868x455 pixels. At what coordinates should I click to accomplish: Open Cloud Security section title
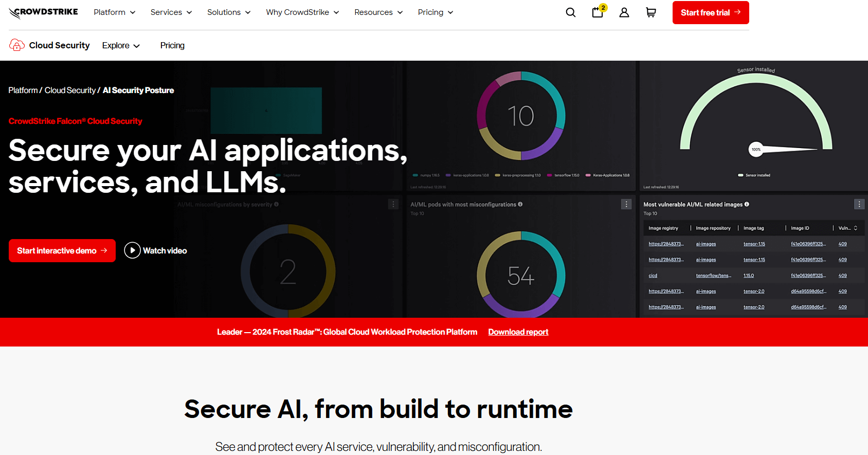tap(59, 45)
